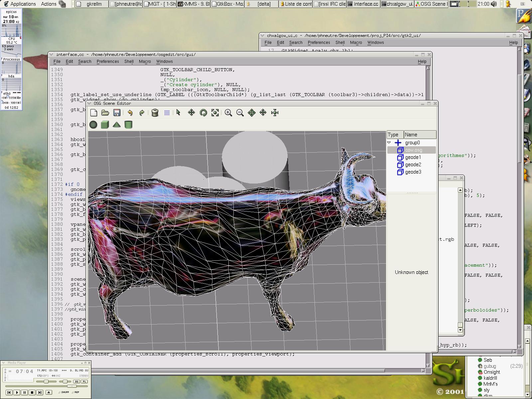Image resolution: width=532 pixels, height=399 pixels.
Task: Click the New scene icon in OSG Scene Editor
Action: pyautogui.click(x=94, y=113)
